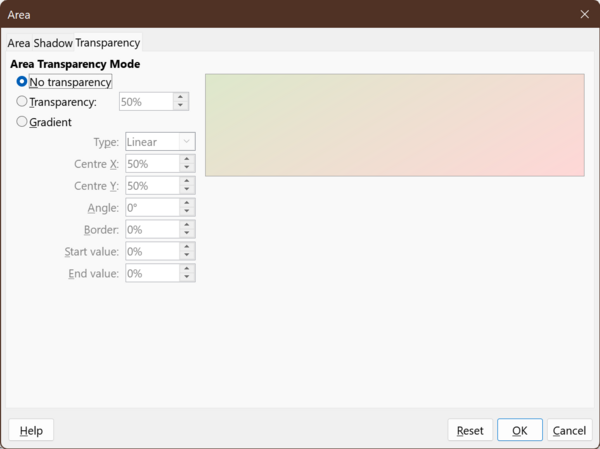Enable the Gradient transparency mode
The image size is (600, 449).
(x=22, y=122)
